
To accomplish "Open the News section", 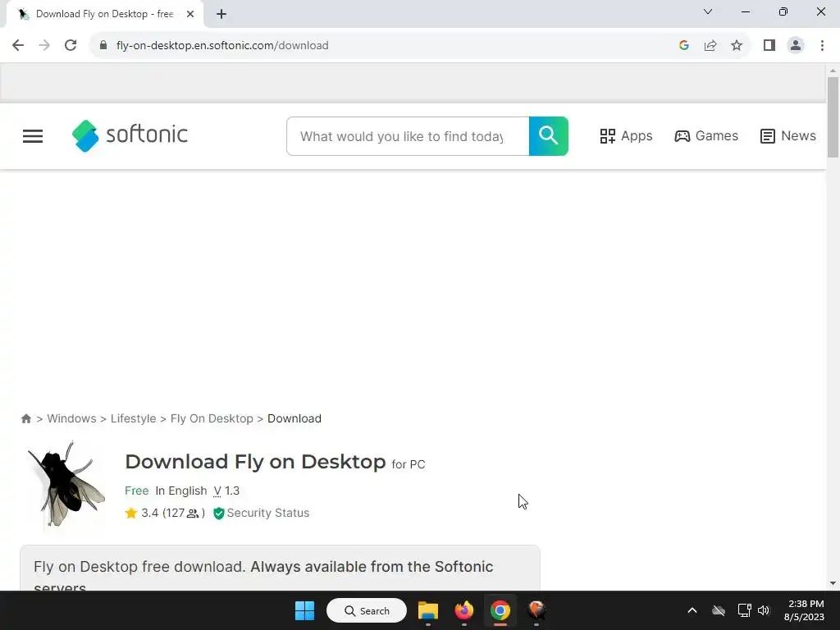I will 788,136.
